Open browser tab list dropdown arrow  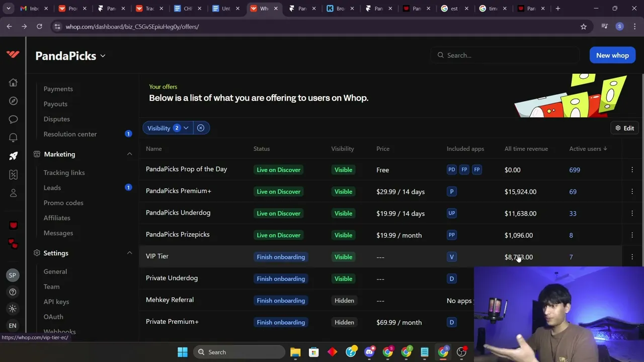9,9
